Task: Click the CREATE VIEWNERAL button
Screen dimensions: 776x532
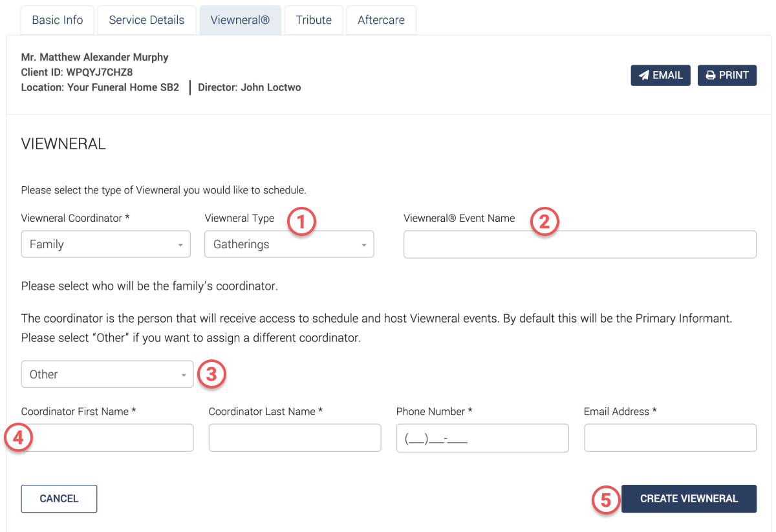Action: point(689,499)
